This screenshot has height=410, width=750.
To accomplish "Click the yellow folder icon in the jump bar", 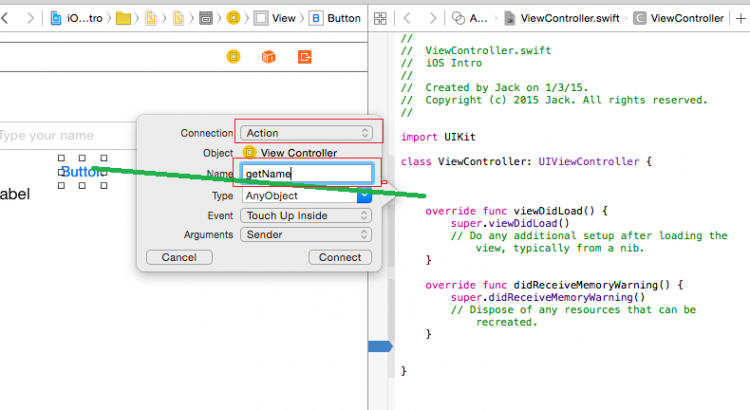I will 124,18.
